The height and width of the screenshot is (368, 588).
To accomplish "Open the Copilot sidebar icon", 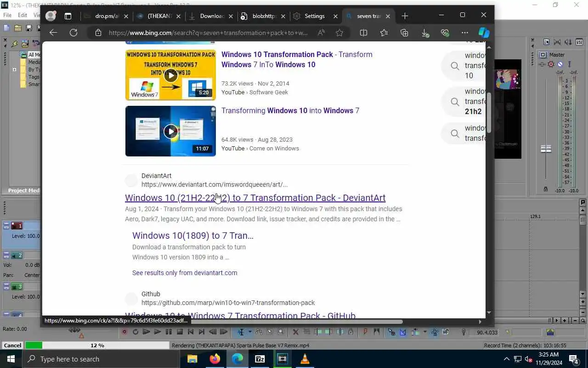I will [x=484, y=33].
